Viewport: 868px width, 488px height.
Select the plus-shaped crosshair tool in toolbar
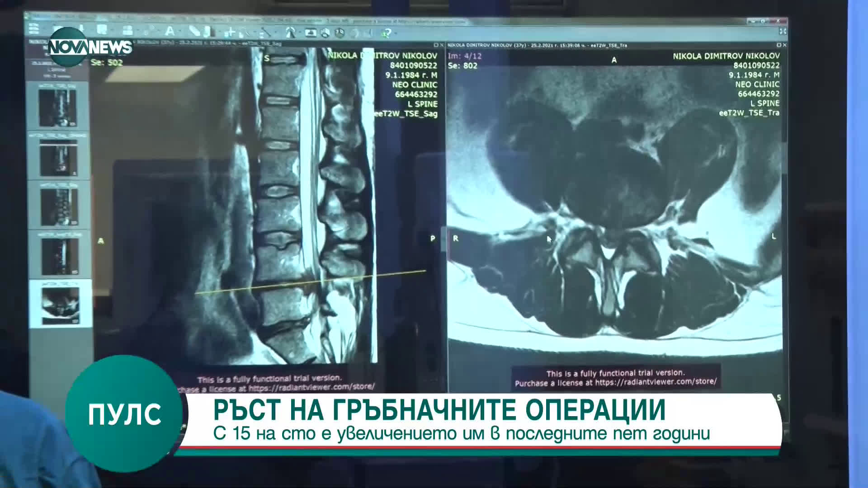230,32
